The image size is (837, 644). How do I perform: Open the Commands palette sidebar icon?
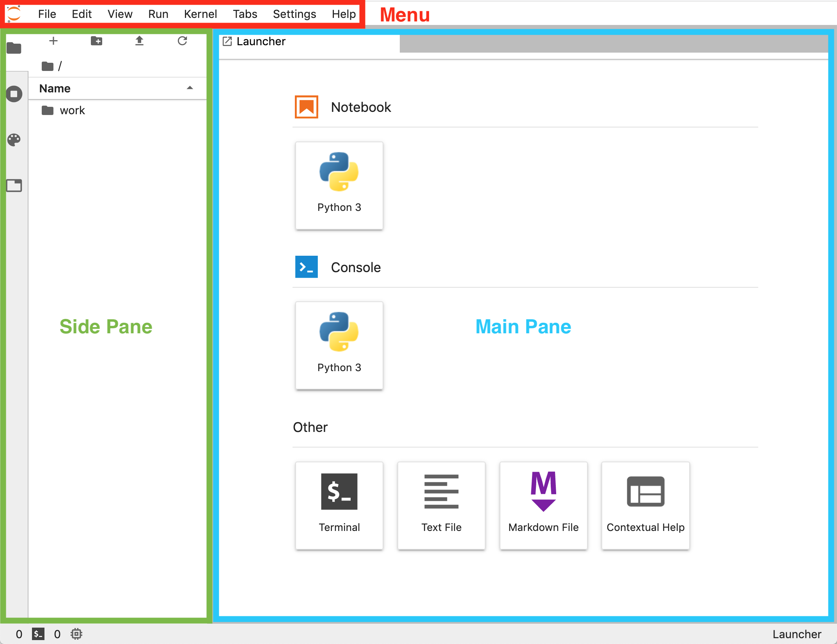pos(14,140)
